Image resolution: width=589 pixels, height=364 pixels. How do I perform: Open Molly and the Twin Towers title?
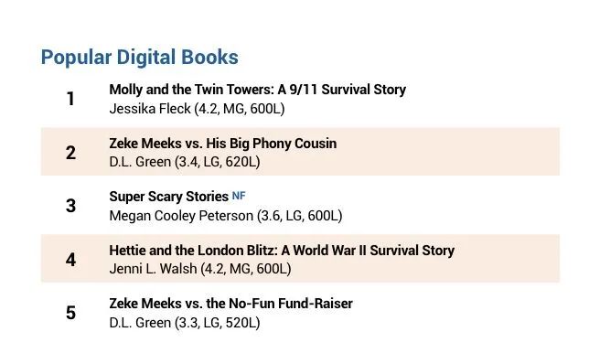tap(257, 90)
